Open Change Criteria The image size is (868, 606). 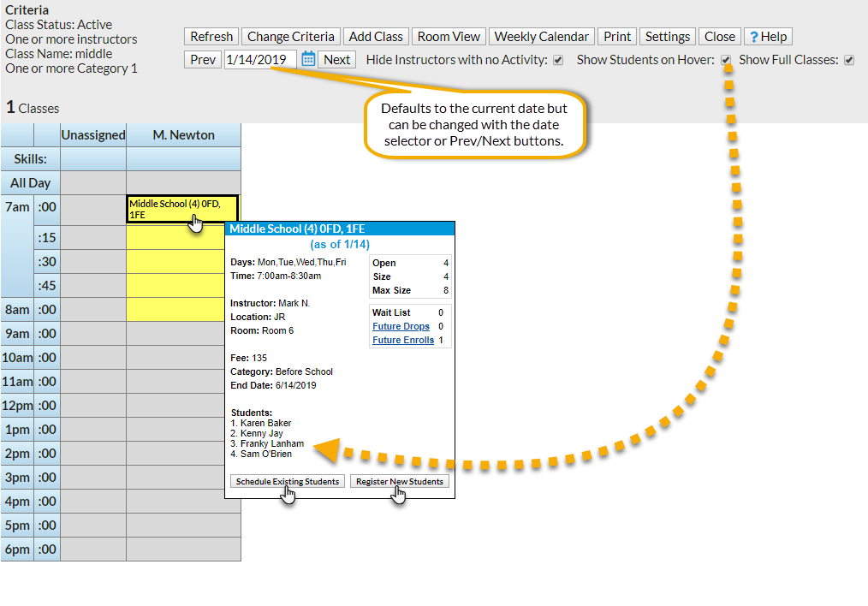[x=291, y=37]
